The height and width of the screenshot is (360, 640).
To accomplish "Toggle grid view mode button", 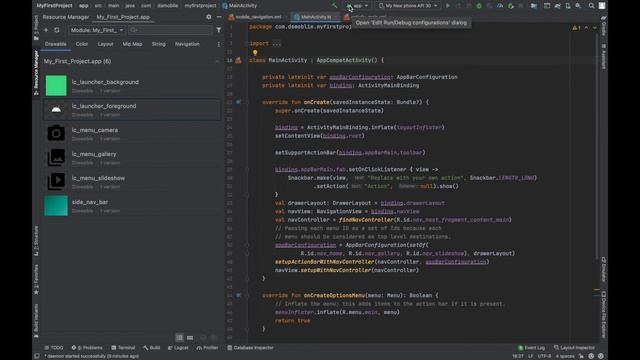I will [190, 338].
